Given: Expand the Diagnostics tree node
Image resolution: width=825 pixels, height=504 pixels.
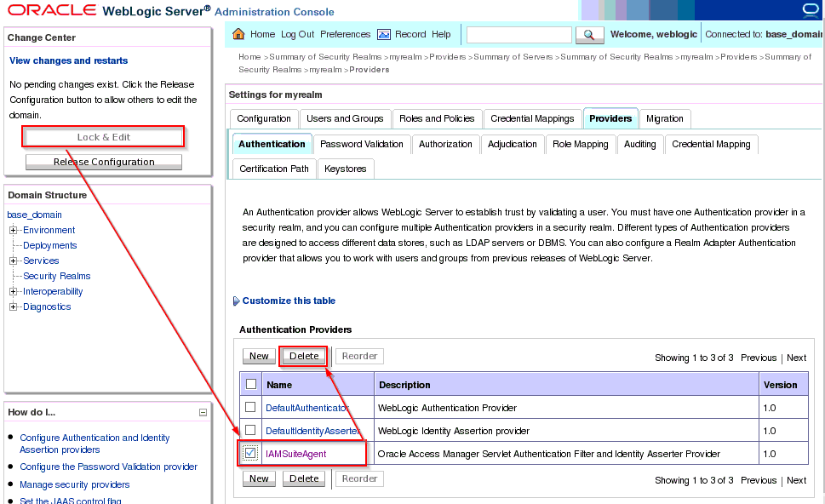Looking at the screenshot, I should point(14,307).
